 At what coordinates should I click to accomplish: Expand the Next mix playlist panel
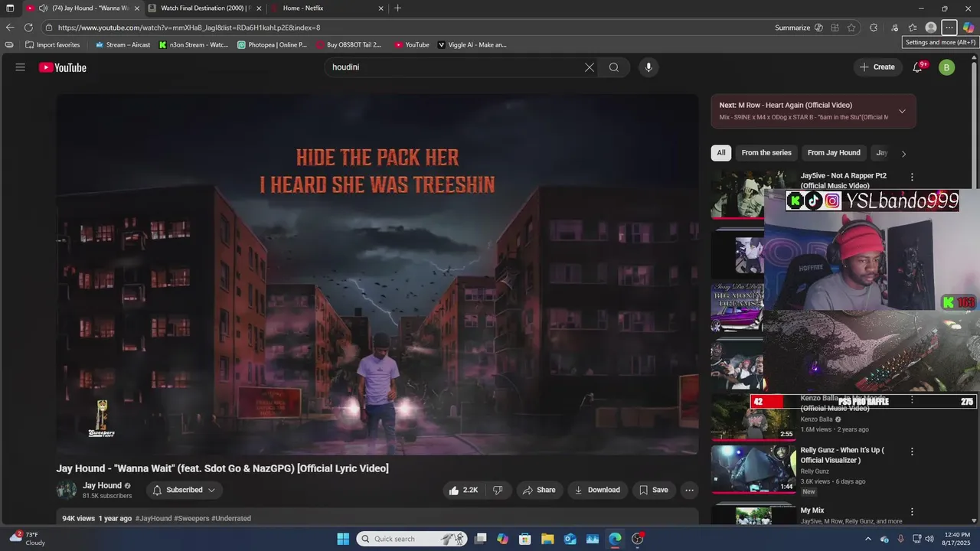pos(902,111)
